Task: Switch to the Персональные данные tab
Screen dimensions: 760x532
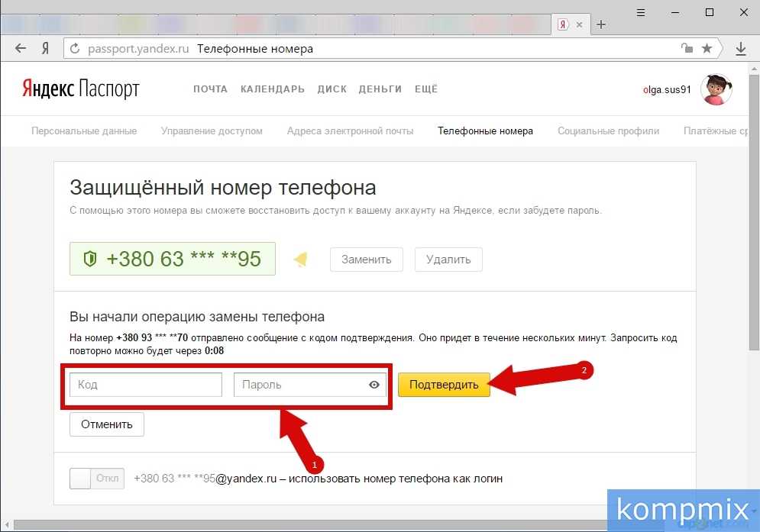Action: (84, 131)
